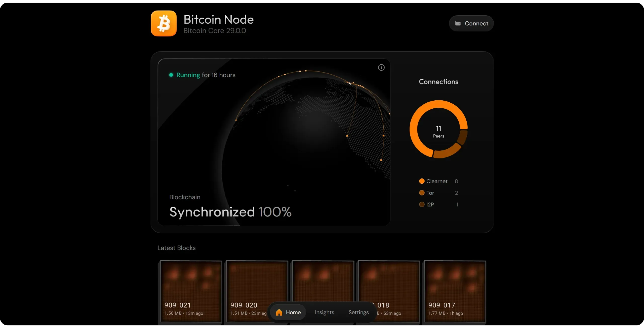This screenshot has height=328, width=644.
Task: Click the Latest Blocks heading
Action: pyautogui.click(x=176, y=248)
